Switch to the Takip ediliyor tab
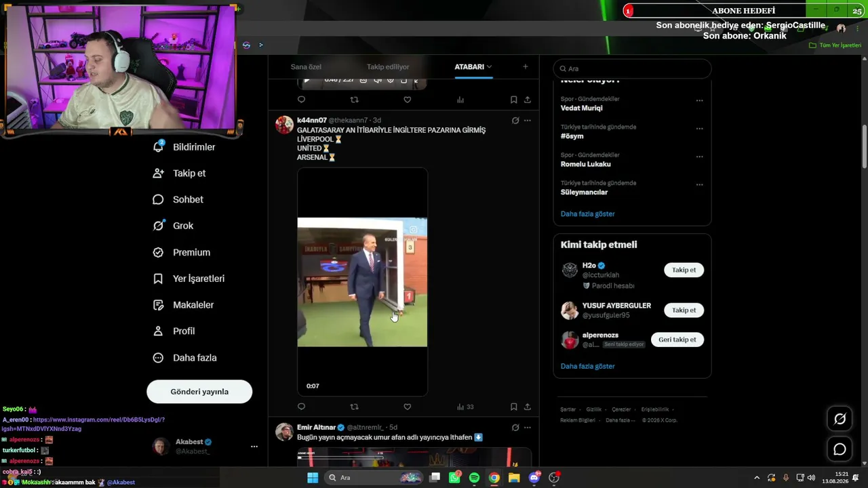 click(x=388, y=67)
